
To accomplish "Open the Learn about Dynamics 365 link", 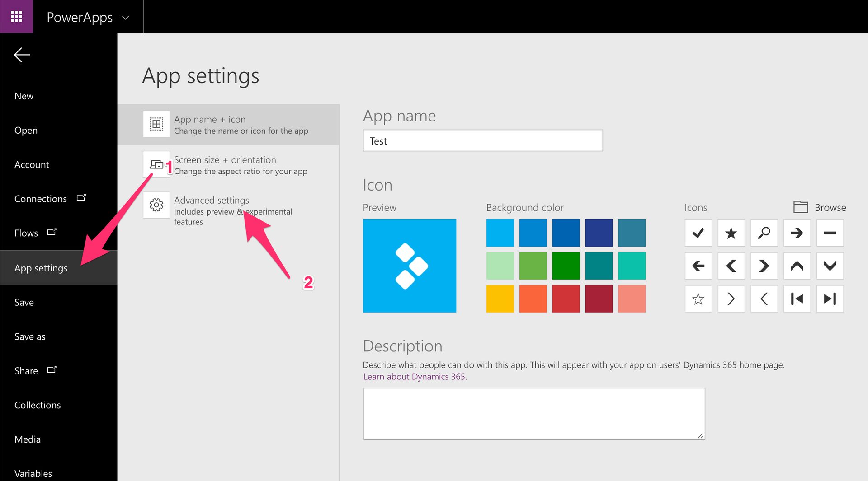I will 414,376.
